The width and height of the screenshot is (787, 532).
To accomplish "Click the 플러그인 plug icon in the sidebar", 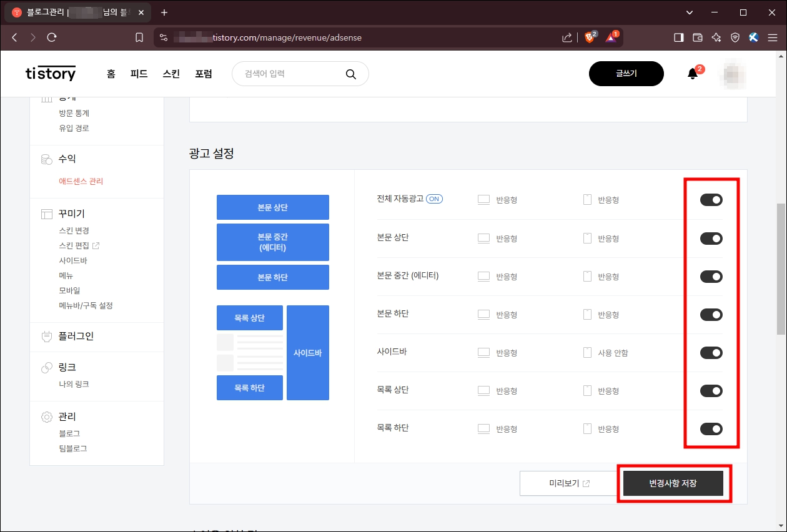I will point(47,337).
